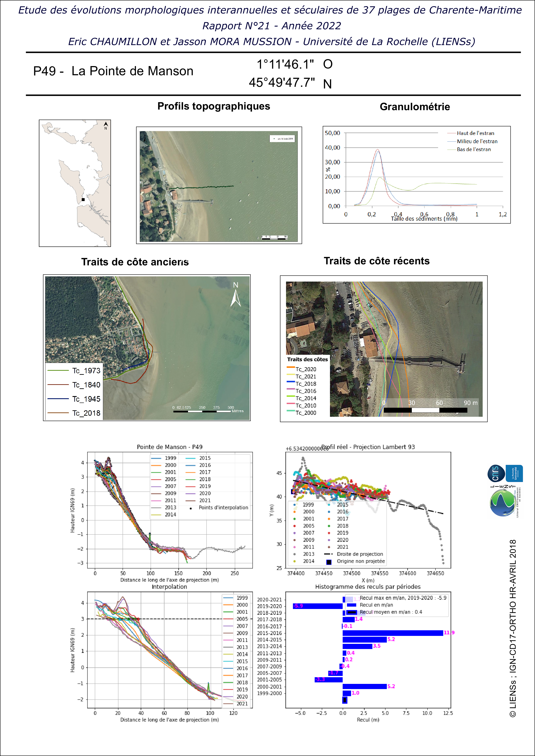Click the 'Tc_2021' legend label
Viewport: 535px width, 756px height.
(x=306, y=376)
